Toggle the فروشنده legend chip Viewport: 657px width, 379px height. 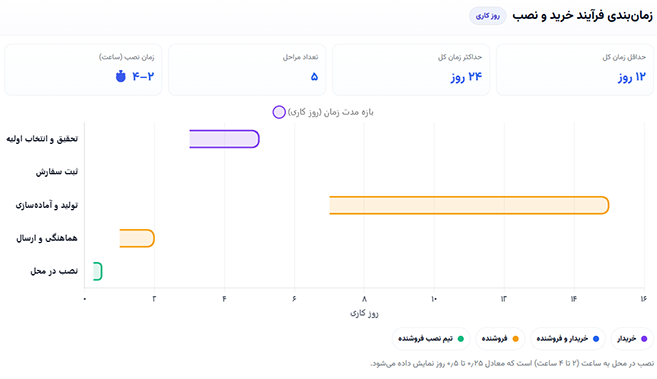500,338
